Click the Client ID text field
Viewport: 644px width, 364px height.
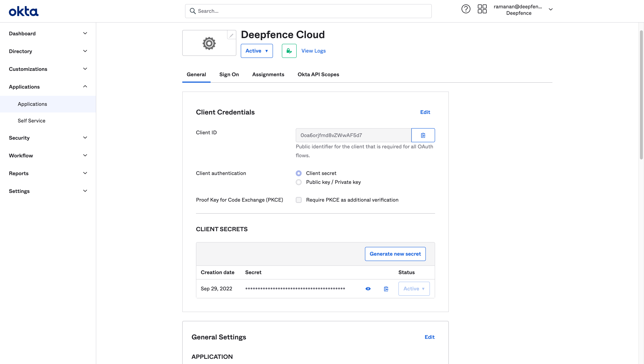[353, 135]
